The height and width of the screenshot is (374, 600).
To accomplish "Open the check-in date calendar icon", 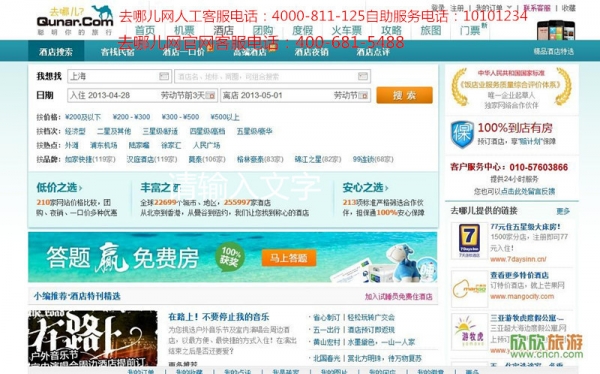I will tap(210, 95).
